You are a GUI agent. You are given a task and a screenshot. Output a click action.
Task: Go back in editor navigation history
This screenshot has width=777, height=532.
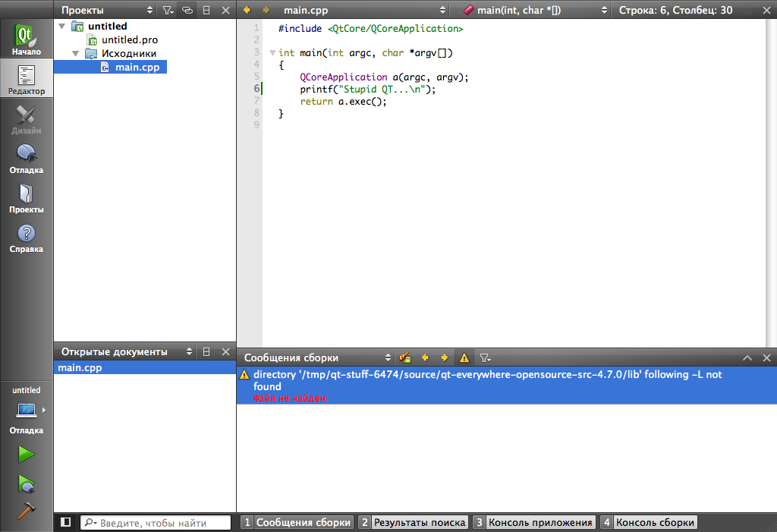pyautogui.click(x=247, y=10)
